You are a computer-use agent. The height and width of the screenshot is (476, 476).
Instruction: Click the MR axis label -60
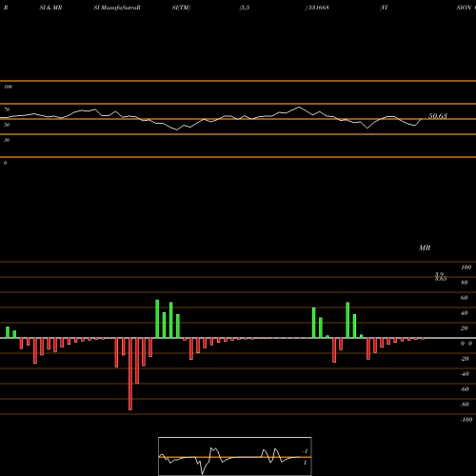(465, 389)
